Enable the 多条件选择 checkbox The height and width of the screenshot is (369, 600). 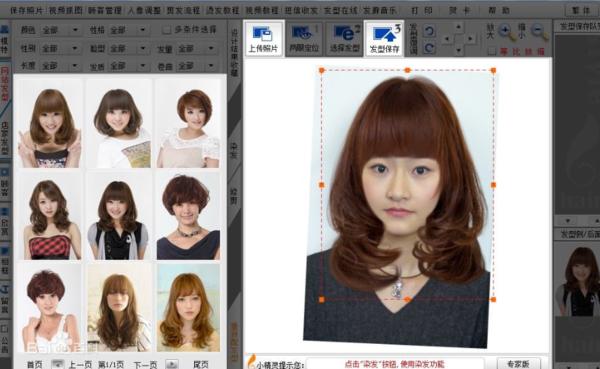[166, 30]
